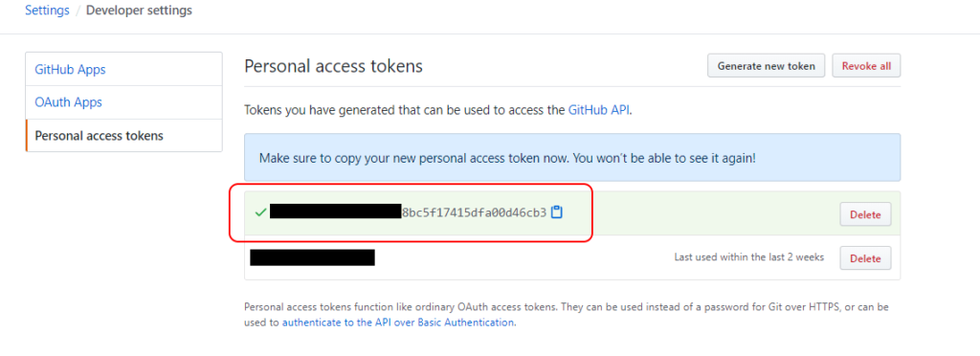
Task: Click the blue copy-your-token notice banner
Action: pyautogui.click(x=572, y=157)
